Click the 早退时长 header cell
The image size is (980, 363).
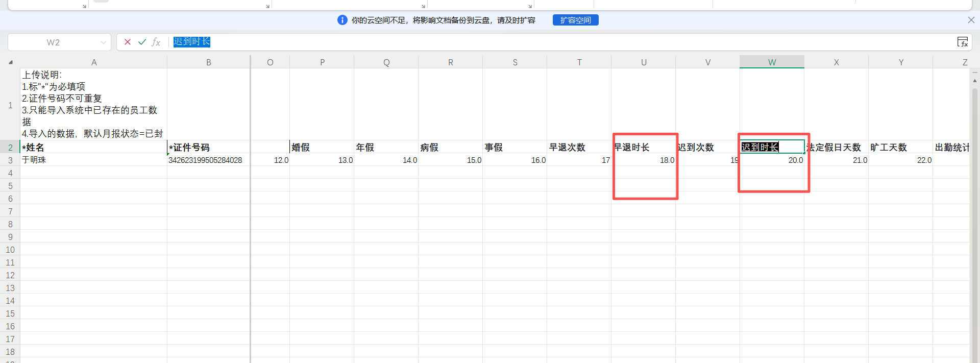(644, 147)
